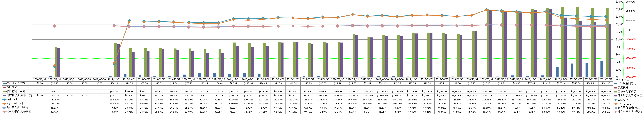
Task: Click the $112.28 cell
Action: tap(204, 83)
